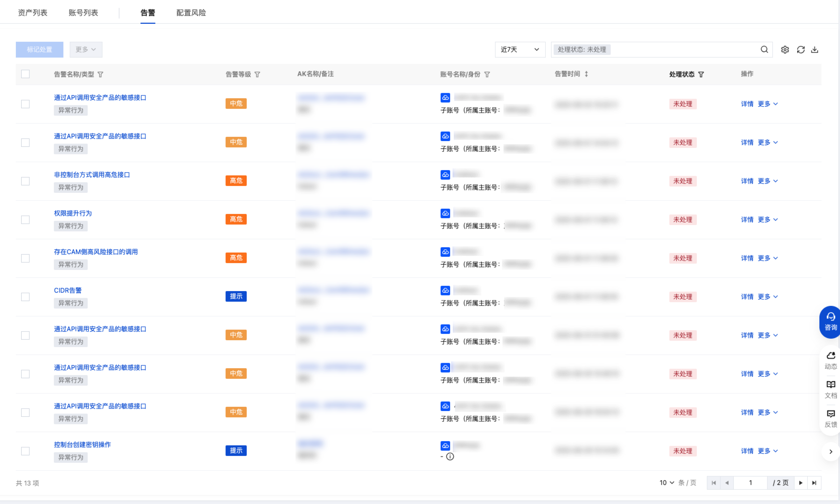Go to next page arrow
The height and width of the screenshot is (504, 840).
[x=801, y=483]
